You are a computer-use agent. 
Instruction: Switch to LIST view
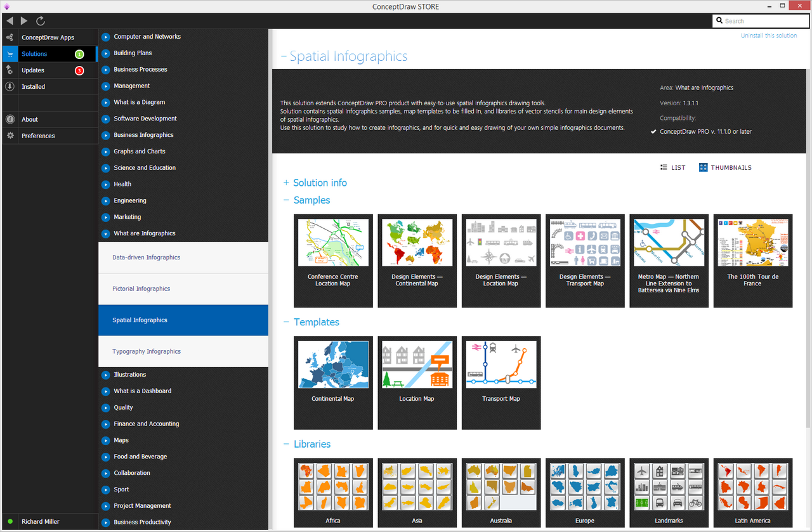click(x=673, y=167)
